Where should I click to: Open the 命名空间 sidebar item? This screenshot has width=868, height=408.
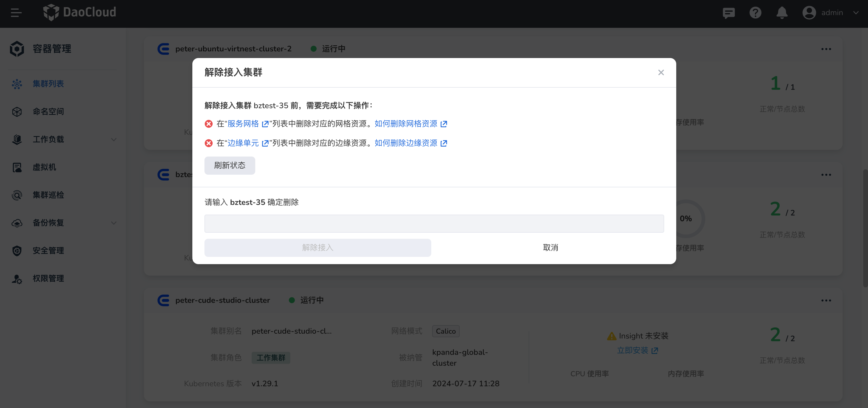pos(48,112)
